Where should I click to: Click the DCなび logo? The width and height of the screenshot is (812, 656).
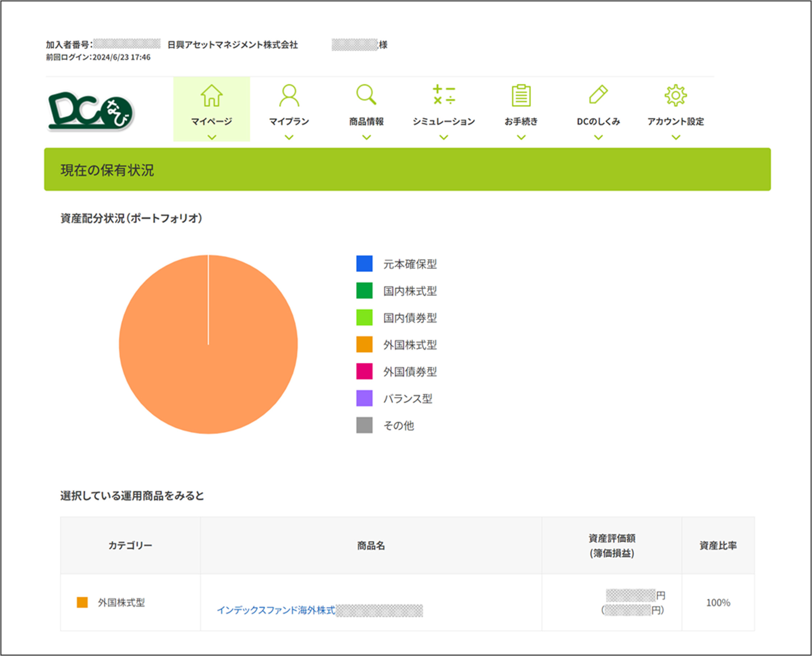91,111
